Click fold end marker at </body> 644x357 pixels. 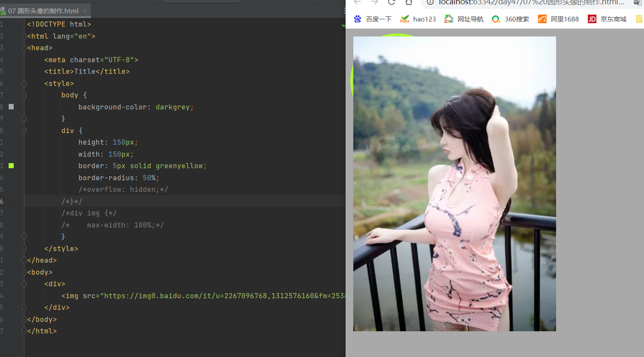[24, 319]
